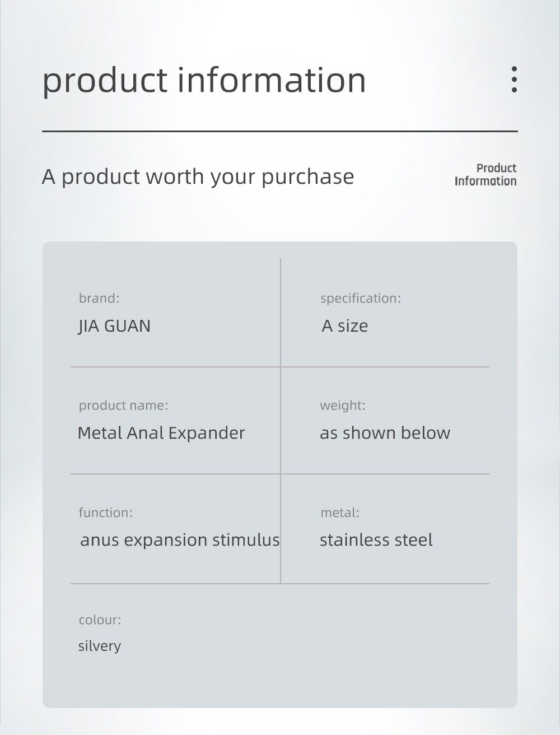Click the small bold "Product Information" label
The width and height of the screenshot is (560, 735).
486,174
